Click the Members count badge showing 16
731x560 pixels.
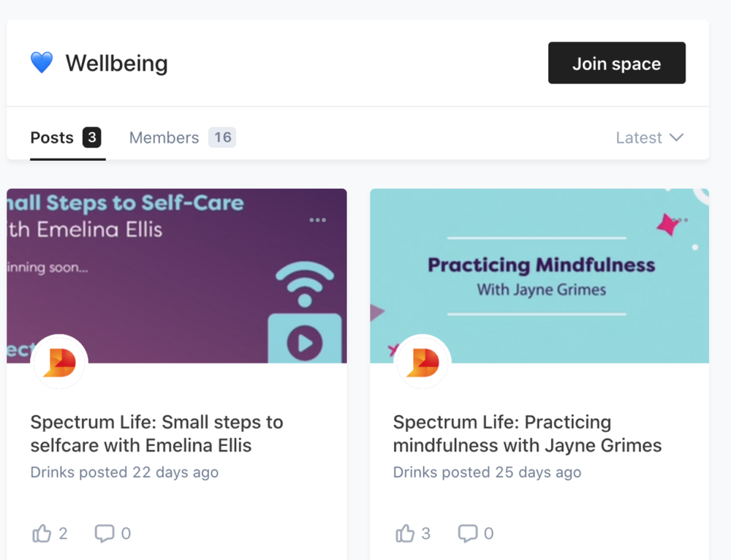[222, 137]
